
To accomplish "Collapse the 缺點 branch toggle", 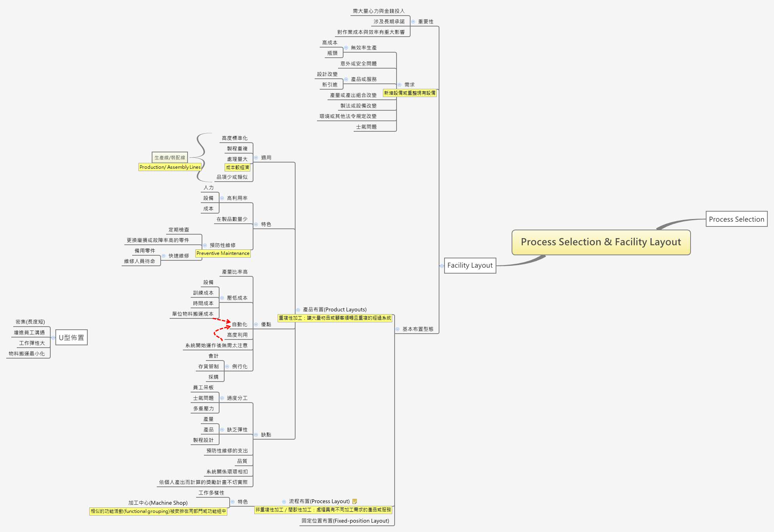I will (x=256, y=435).
